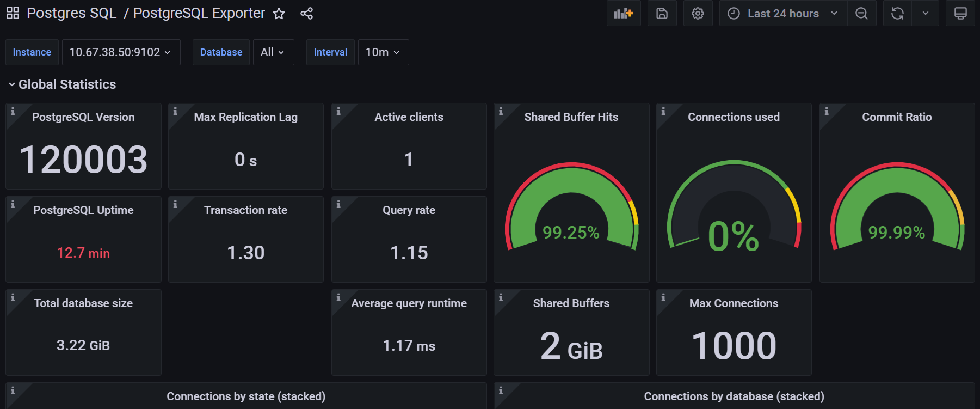Click the Connections used 0% gauge

(734, 206)
